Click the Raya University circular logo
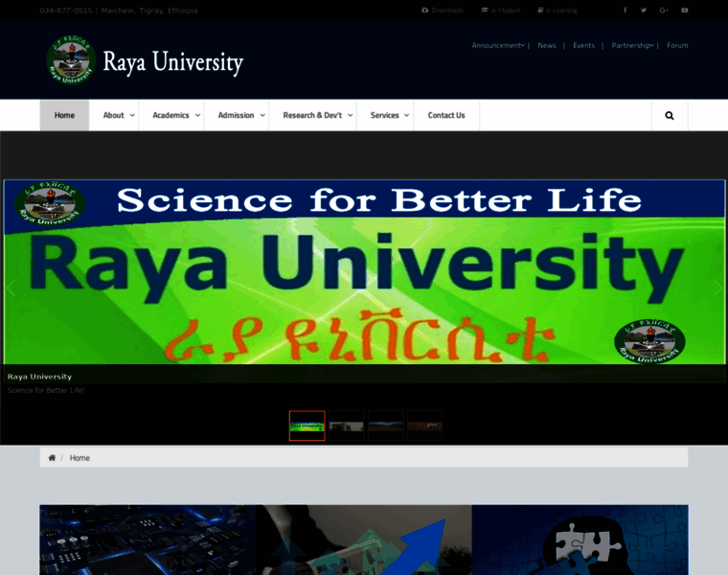Screen dimensions: 728x575 tap(72, 60)
